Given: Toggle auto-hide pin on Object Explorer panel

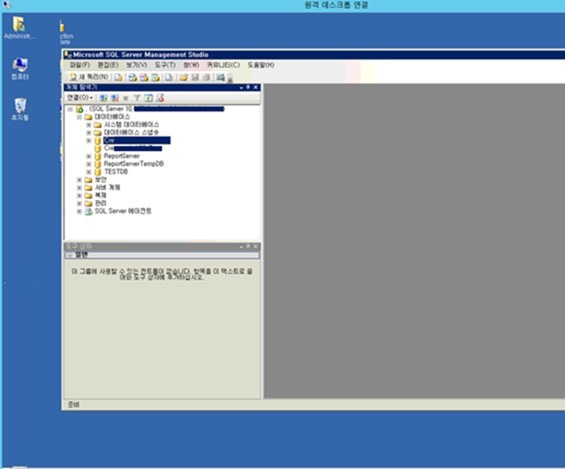Looking at the screenshot, I should [x=248, y=87].
